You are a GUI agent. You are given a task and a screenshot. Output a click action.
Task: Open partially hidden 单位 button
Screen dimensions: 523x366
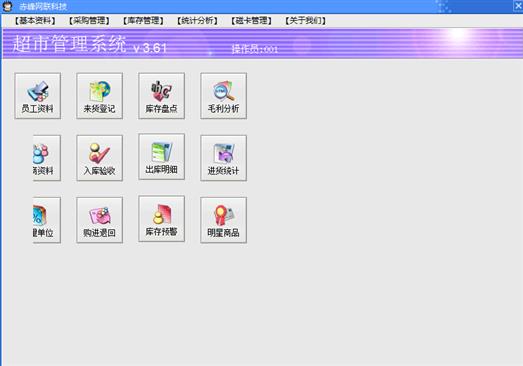click(47, 220)
